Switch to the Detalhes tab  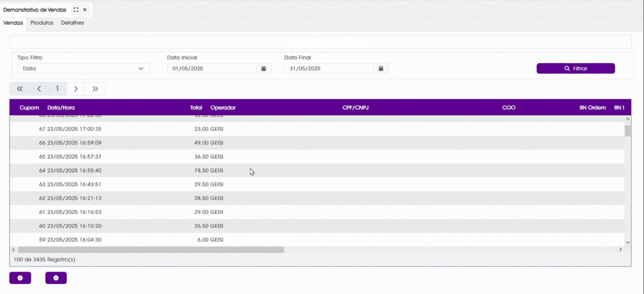click(x=72, y=23)
